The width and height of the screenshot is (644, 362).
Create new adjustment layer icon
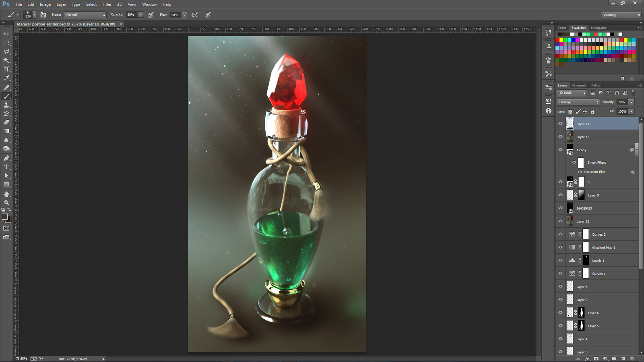(x=605, y=358)
